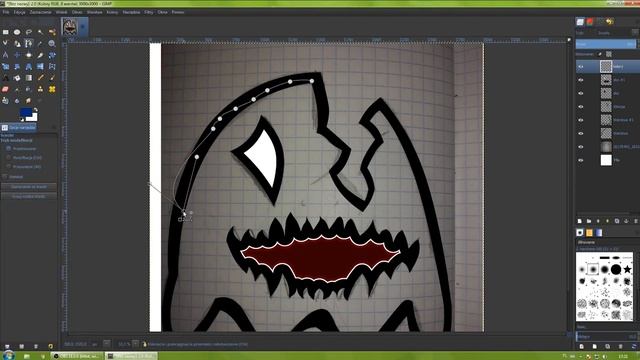This screenshot has height=360, width=640.
Task: Select the Pencil tool
Action: click(x=40, y=78)
